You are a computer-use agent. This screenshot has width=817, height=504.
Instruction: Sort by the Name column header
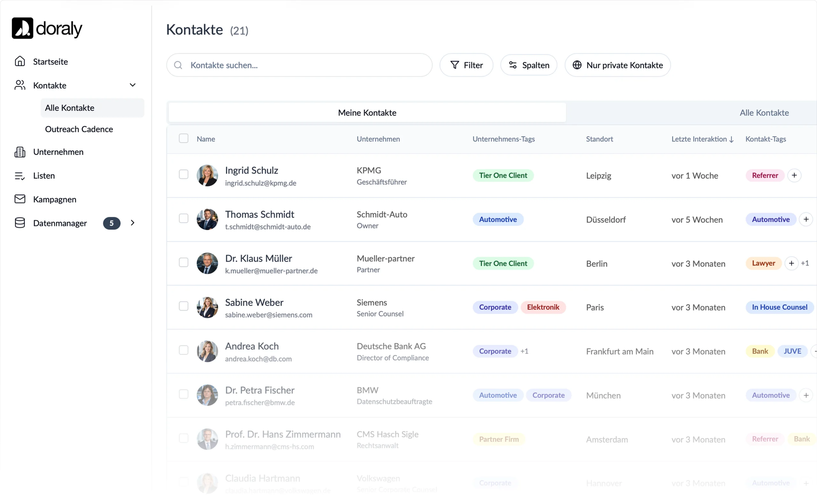pyautogui.click(x=206, y=139)
